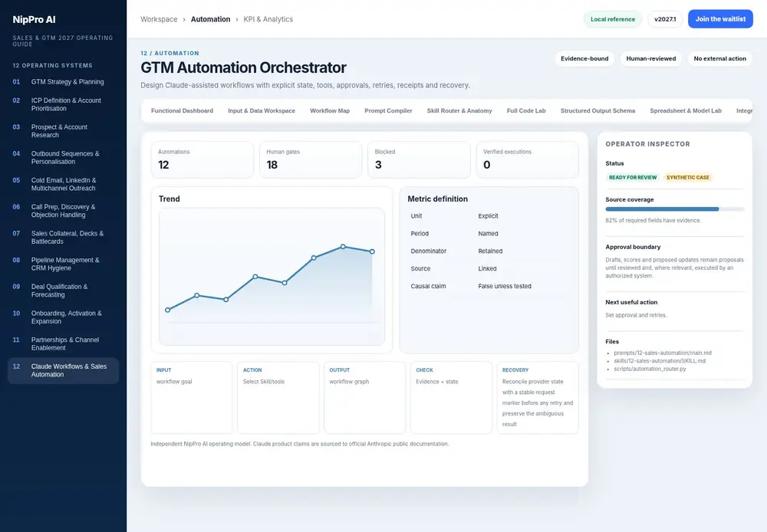
Task: Open the Spreadsheet & Model Lab tab
Action: (685, 110)
